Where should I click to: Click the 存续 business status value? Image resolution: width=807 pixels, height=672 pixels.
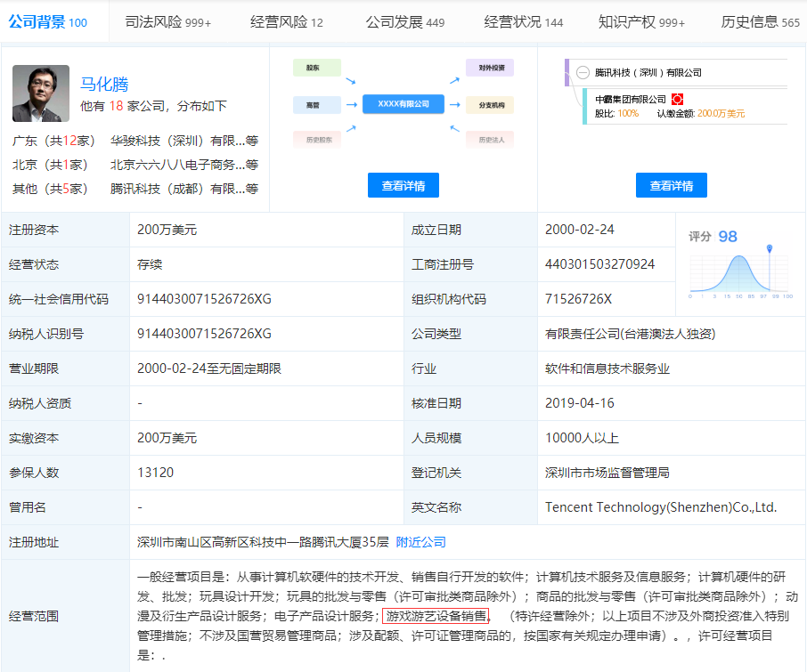coord(150,264)
